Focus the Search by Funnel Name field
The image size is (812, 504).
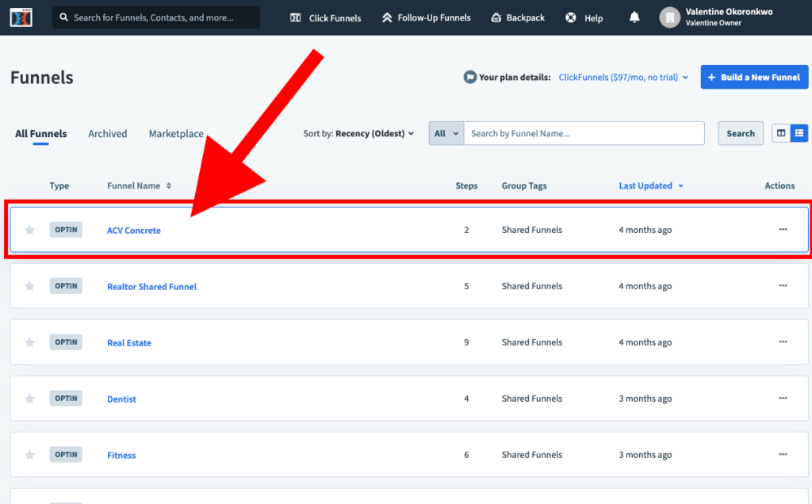(x=584, y=133)
